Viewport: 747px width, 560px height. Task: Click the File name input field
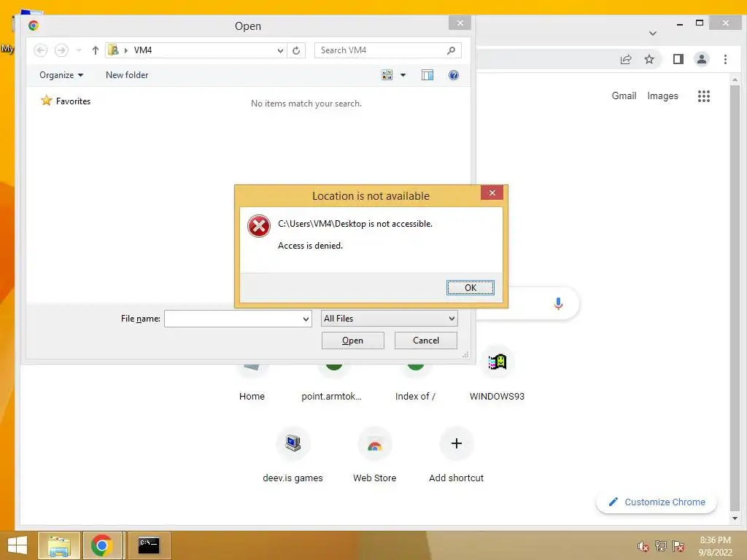click(233, 319)
